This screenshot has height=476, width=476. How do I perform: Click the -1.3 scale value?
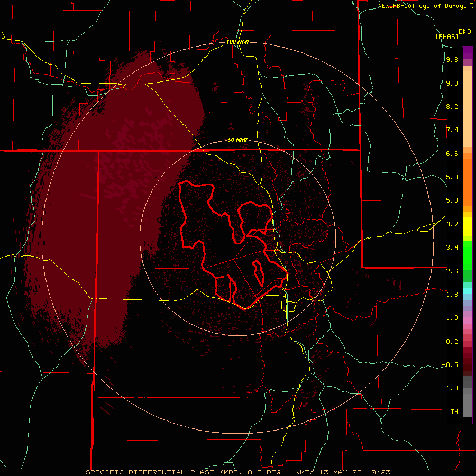[x=450, y=388]
